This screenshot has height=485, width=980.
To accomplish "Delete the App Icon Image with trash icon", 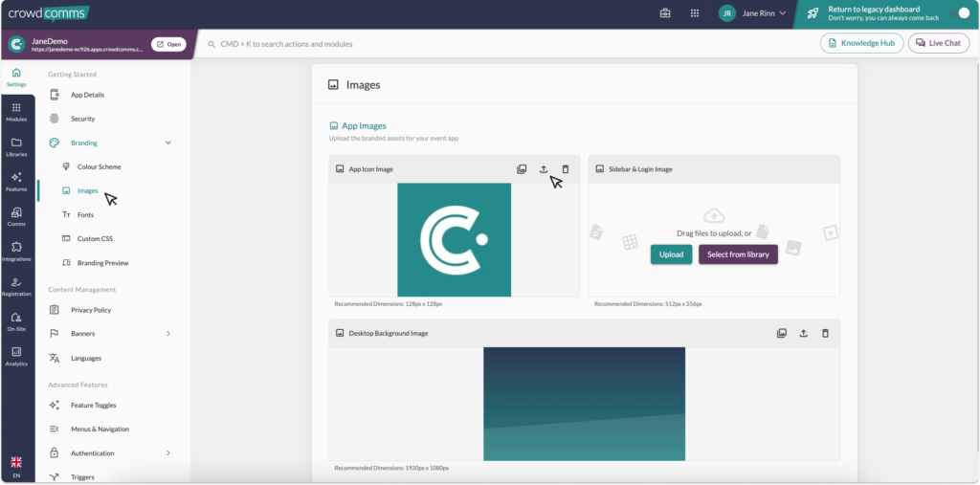I will point(566,169).
